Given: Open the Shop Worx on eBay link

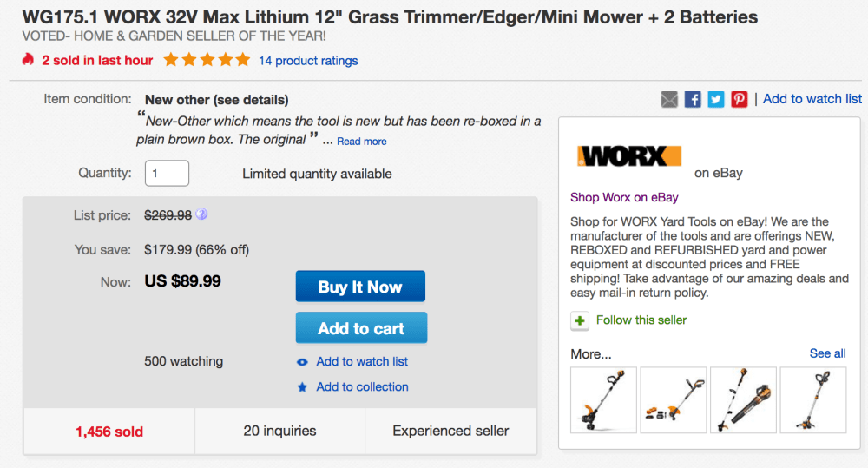Looking at the screenshot, I should (624, 197).
